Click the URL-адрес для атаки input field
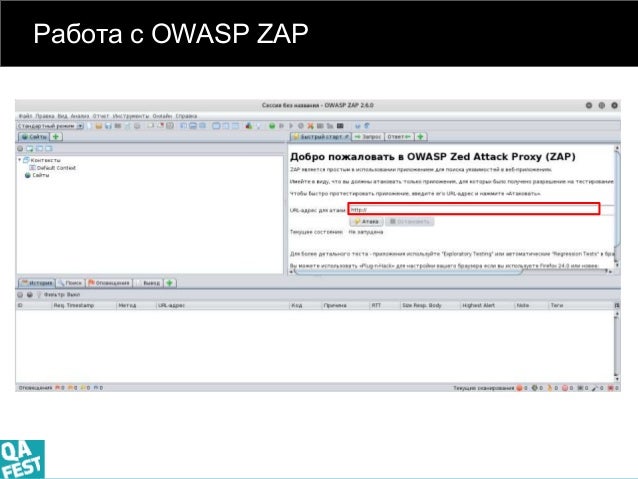638x479 pixels. pos(474,209)
